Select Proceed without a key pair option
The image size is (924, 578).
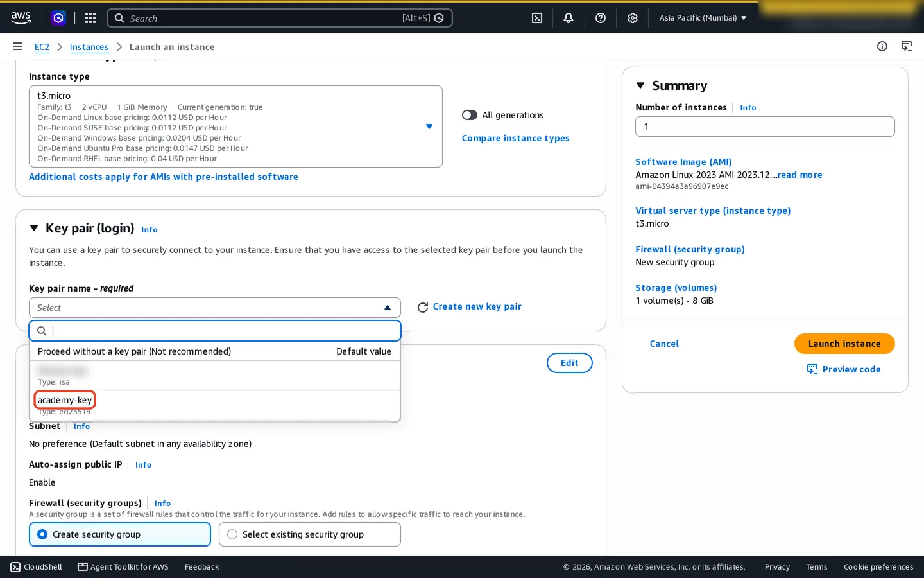(215, 351)
